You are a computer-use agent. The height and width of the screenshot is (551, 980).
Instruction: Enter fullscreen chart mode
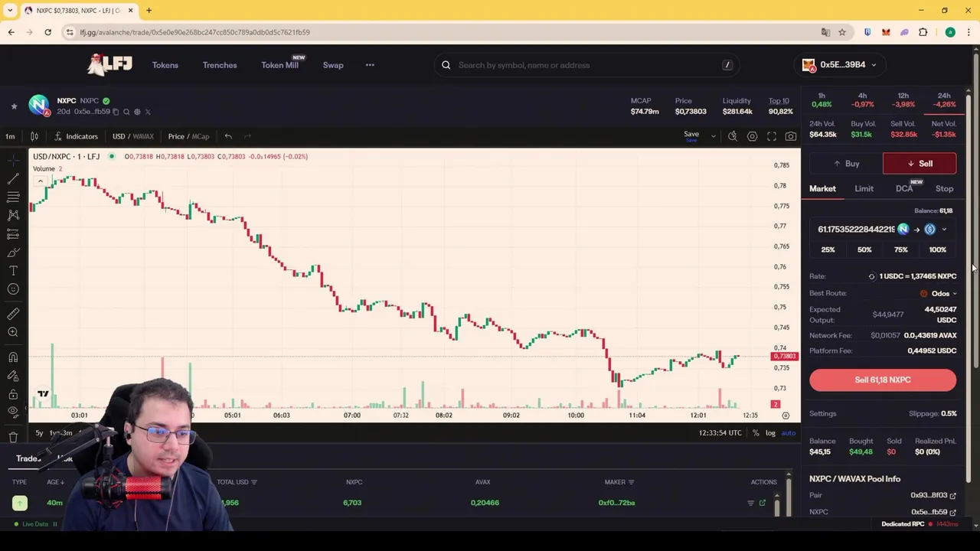(x=772, y=136)
